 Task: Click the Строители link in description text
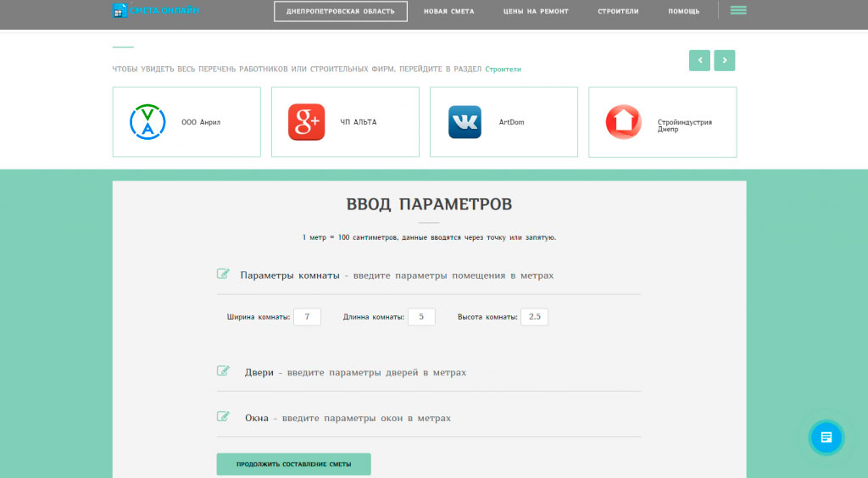click(x=503, y=69)
